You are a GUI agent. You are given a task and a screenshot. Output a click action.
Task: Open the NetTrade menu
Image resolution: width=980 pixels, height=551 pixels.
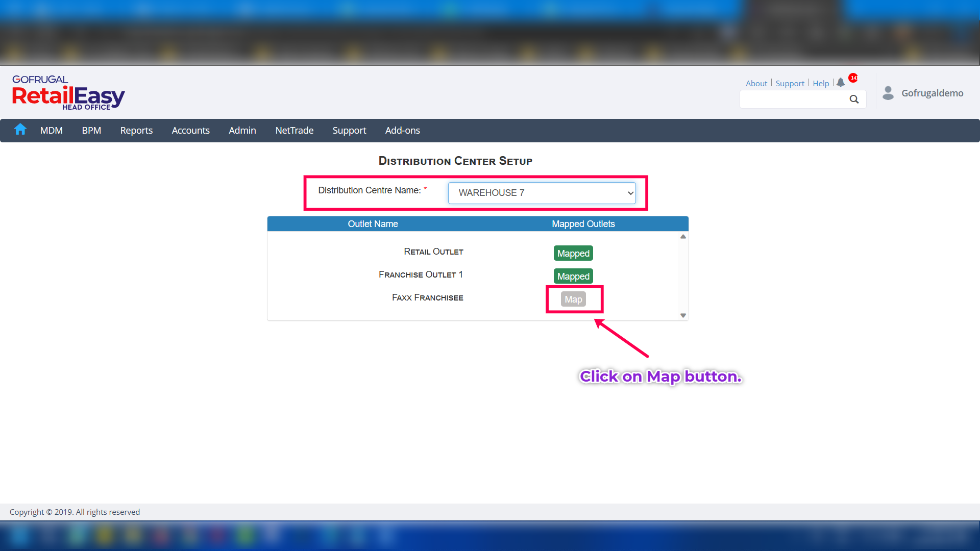[x=294, y=131]
